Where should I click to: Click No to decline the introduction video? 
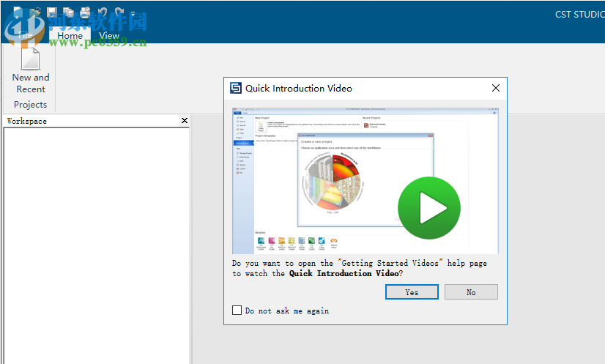[x=471, y=292]
